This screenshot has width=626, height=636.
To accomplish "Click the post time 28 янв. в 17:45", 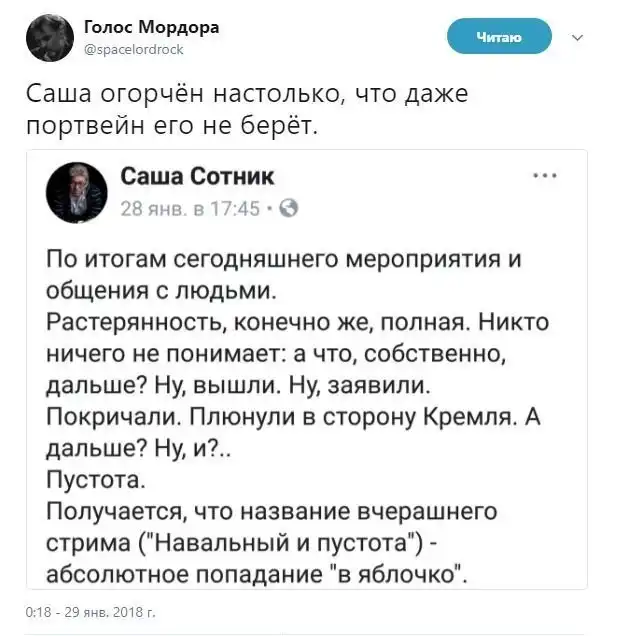I will [x=190, y=209].
